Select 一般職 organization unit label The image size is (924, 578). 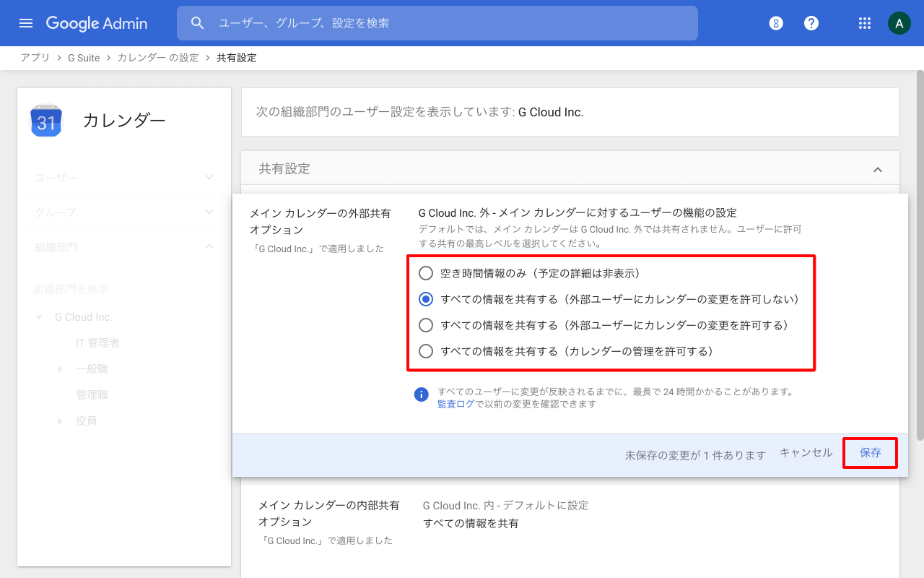coord(92,369)
